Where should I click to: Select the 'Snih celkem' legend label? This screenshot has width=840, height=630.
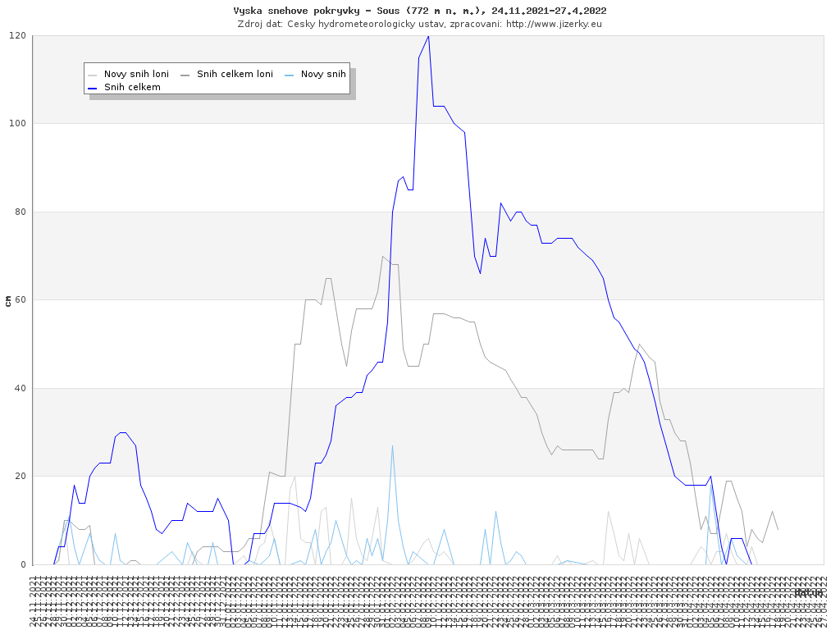point(132,87)
